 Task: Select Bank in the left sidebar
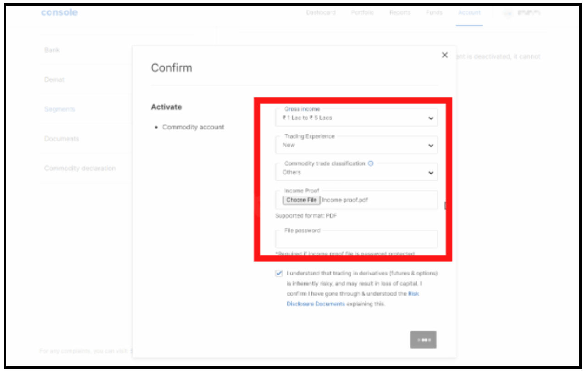52,50
